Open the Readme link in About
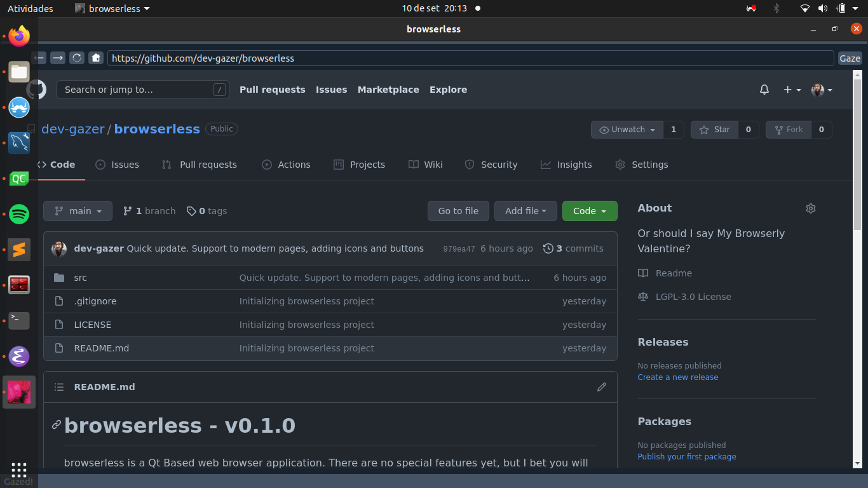 pyautogui.click(x=665, y=273)
